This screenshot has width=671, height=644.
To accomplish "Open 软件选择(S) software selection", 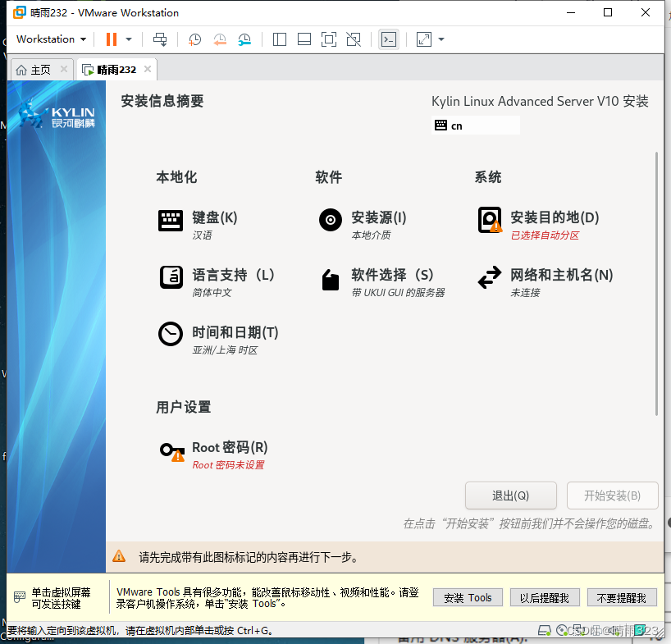I will coord(381,282).
